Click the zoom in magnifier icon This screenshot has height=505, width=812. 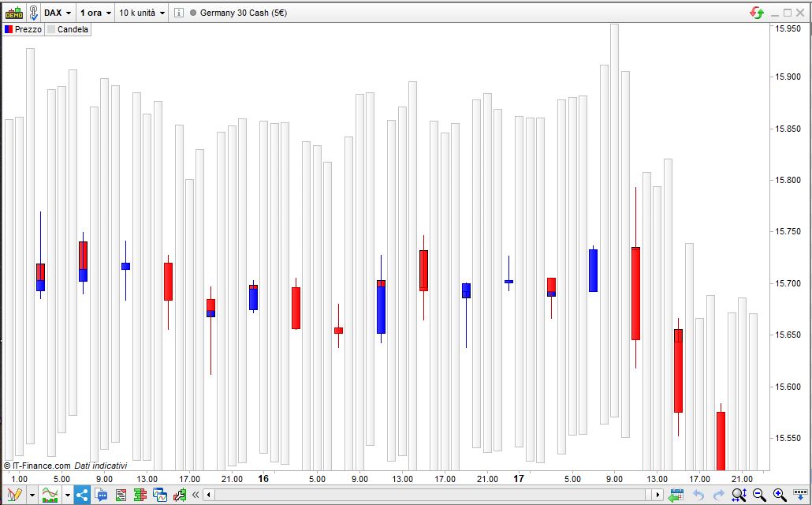point(780,496)
